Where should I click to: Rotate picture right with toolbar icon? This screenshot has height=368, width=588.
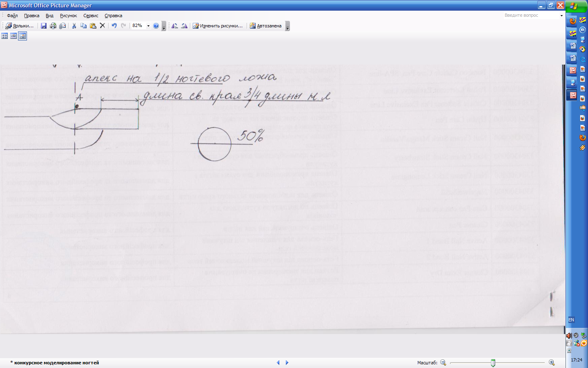point(184,26)
